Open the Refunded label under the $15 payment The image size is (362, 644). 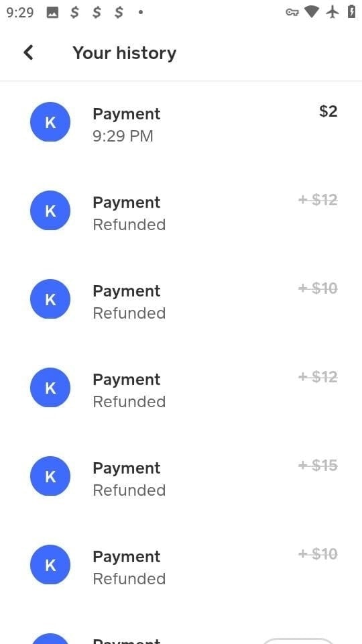click(129, 490)
